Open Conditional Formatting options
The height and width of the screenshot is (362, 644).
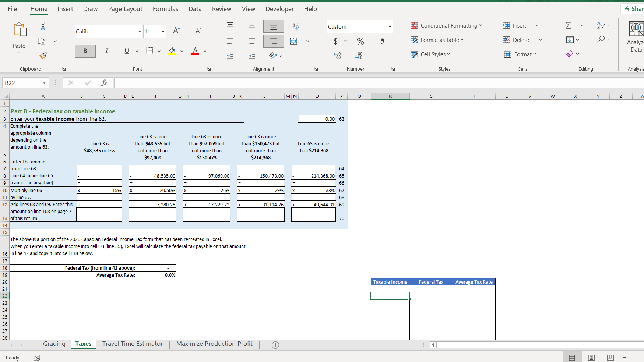(x=447, y=25)
